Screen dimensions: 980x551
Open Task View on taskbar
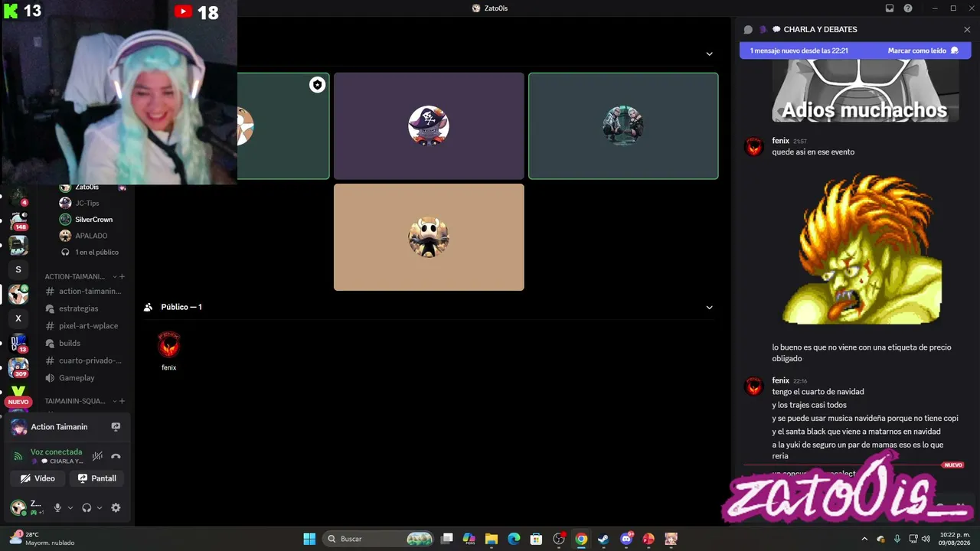(447, 539)
